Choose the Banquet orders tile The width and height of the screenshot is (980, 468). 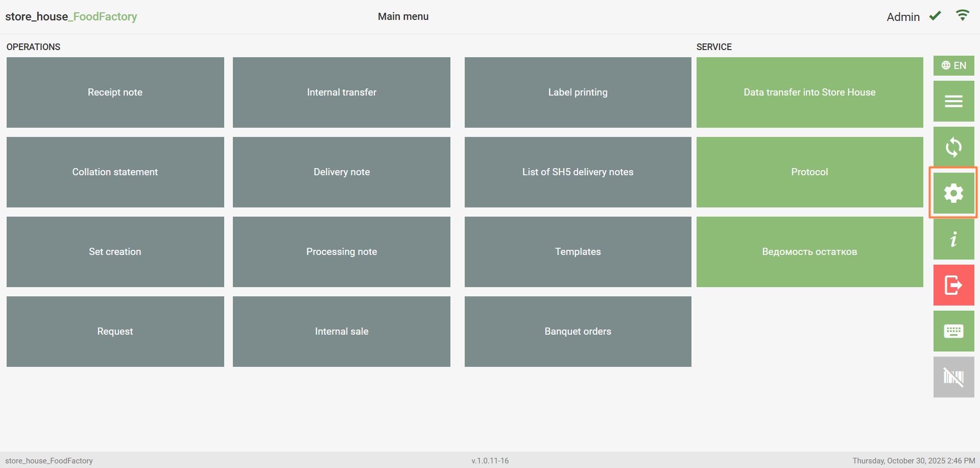[578, 332]
